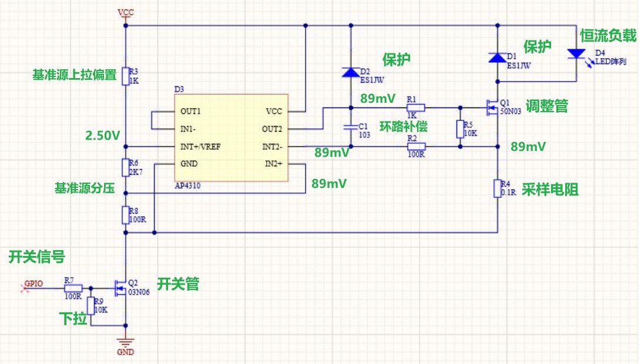Select switching MOSFET Q2 symbol
This screenshot has height=364, width=641.
click(120, 288)
